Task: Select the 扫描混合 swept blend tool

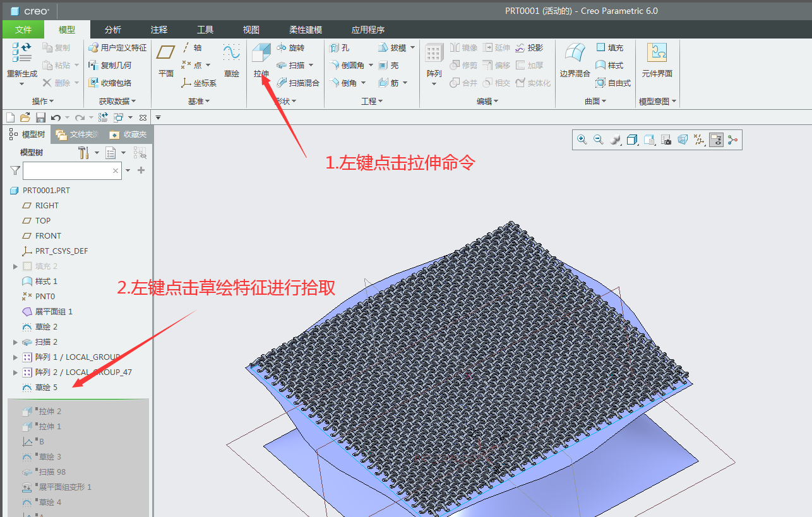Action: [298, 83]
